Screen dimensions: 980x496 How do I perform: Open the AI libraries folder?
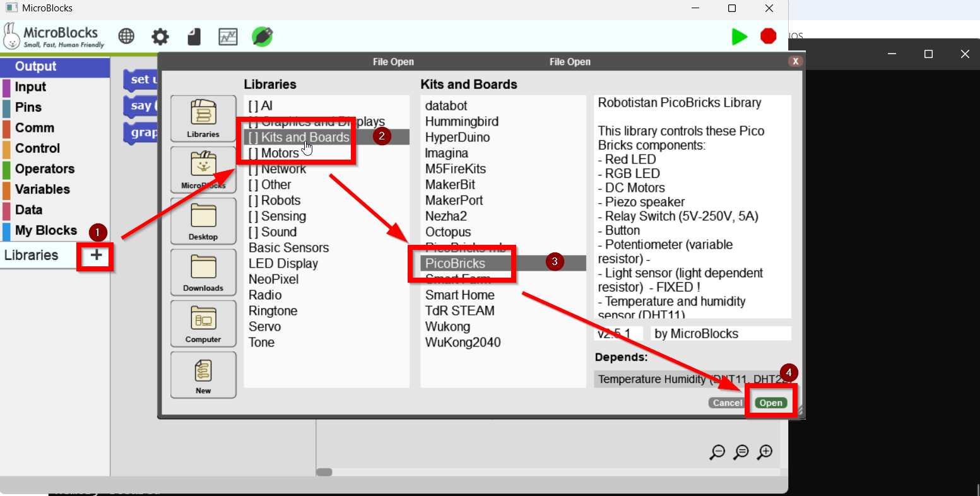point(327,106)
